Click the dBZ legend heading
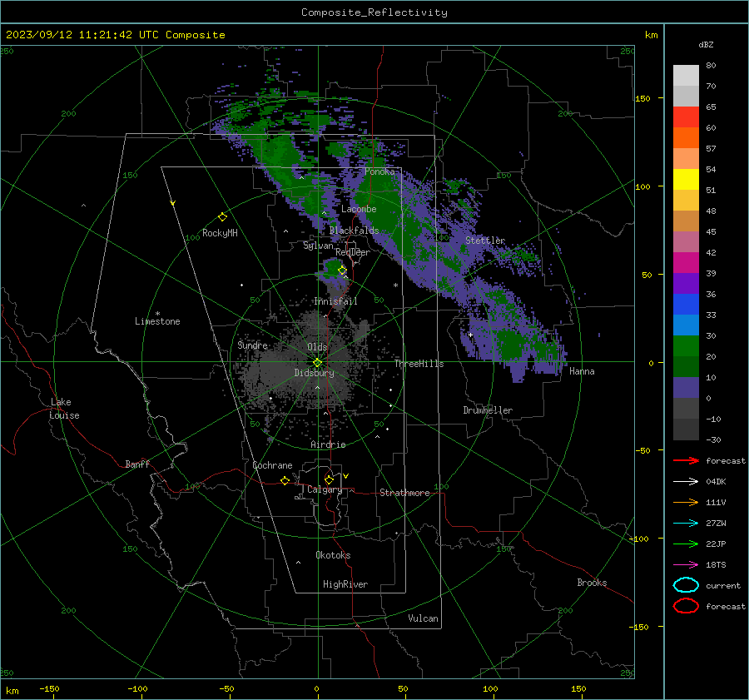The width and height of the screenshot is (749, 700). 706,44
